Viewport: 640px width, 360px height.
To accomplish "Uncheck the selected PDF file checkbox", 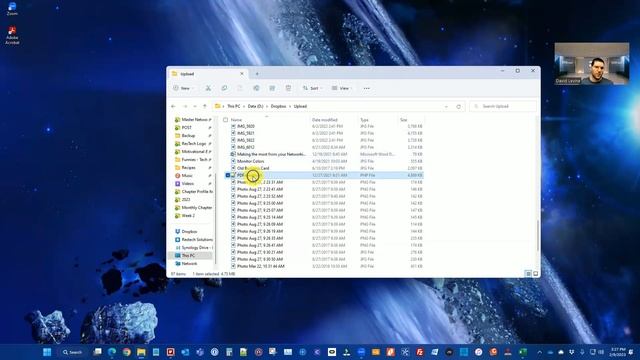I will coord(228,175).
